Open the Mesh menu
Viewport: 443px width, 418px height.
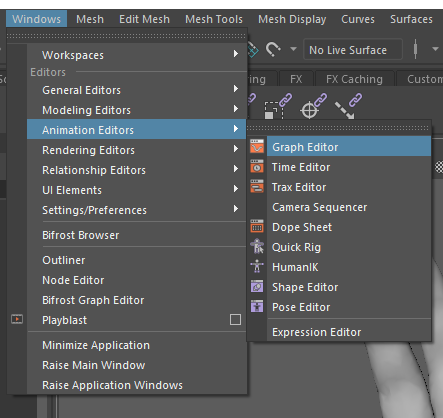pyautogui.click(x=90, y=19)
